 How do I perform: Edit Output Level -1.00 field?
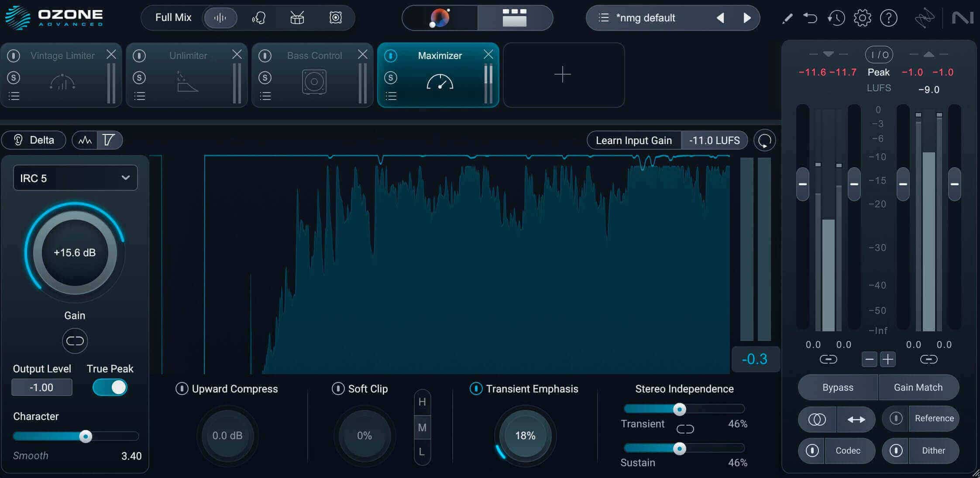(41, 387)
